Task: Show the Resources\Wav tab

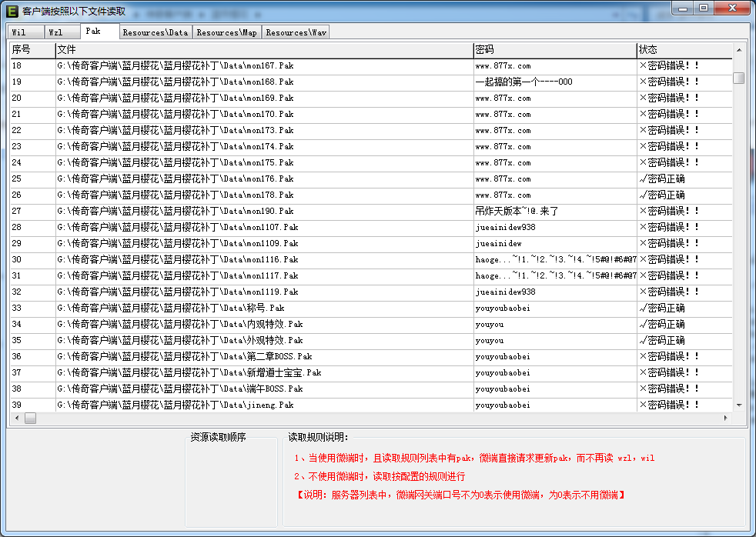Action: point(296,32)
